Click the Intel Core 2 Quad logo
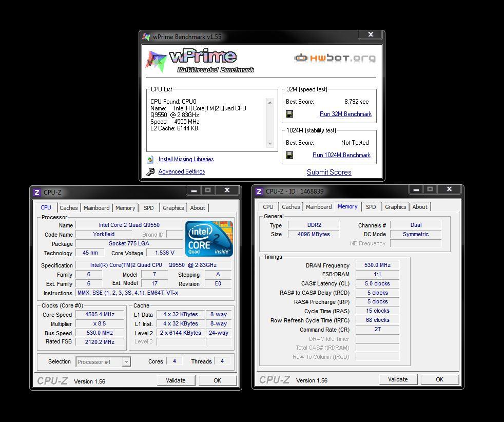504x422 pixels. [209, 238]
